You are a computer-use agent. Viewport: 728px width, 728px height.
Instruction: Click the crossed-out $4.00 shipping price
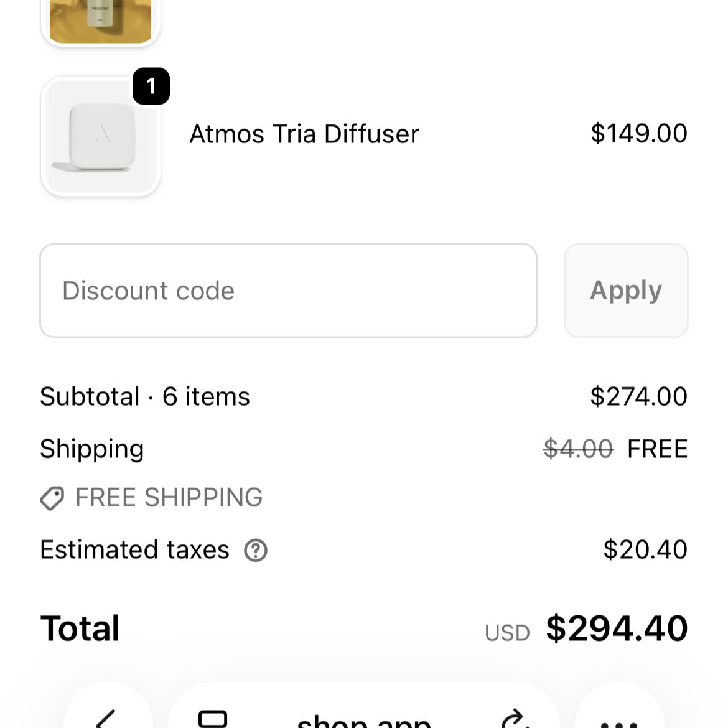click(578, 449)
